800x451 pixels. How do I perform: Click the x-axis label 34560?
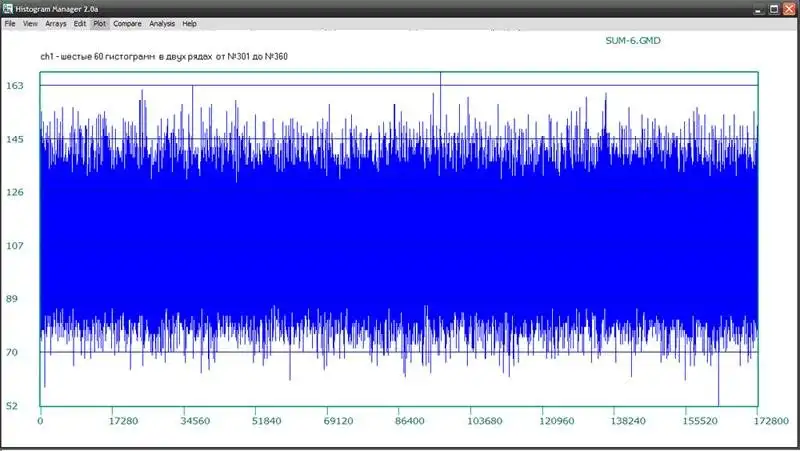coord(195,421)
